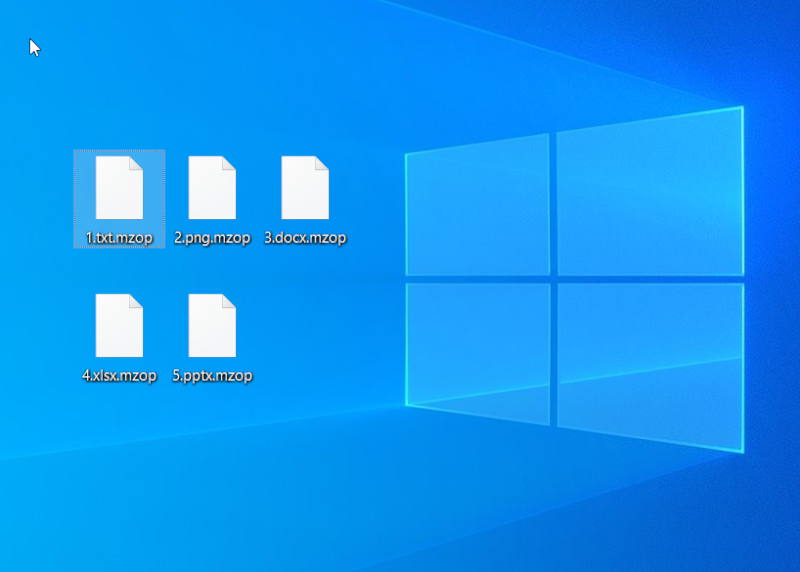This screenshot has width=800, height=572.
Task: Click the "1.txt.mzop" filename label
Action: [119, 238]
